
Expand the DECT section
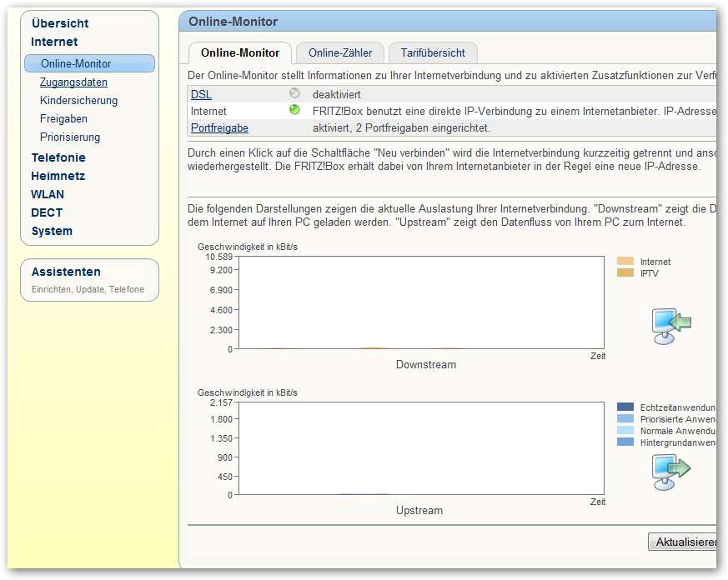47,213
